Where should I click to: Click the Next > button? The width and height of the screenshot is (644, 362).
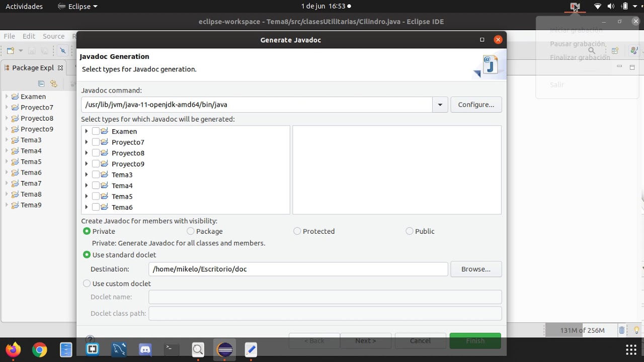point(366,340)
